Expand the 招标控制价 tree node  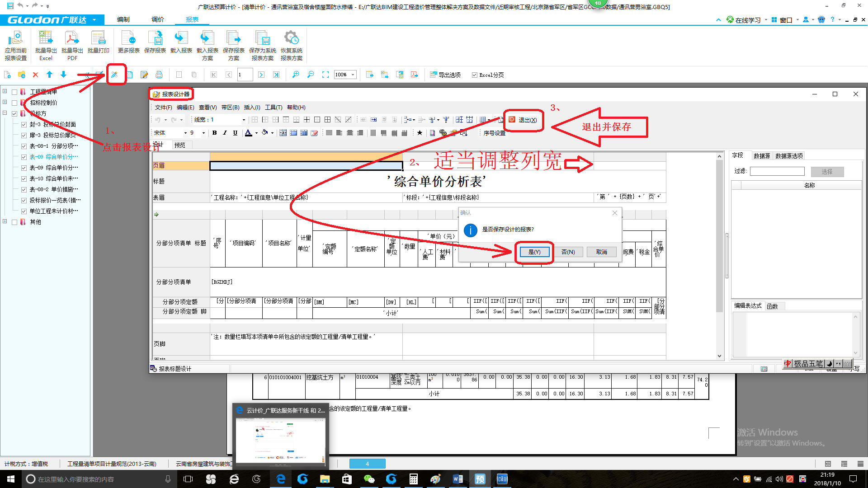coord(5,102)
